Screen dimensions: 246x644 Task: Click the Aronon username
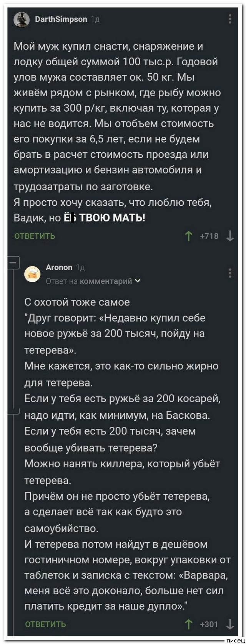pos(59,267)
